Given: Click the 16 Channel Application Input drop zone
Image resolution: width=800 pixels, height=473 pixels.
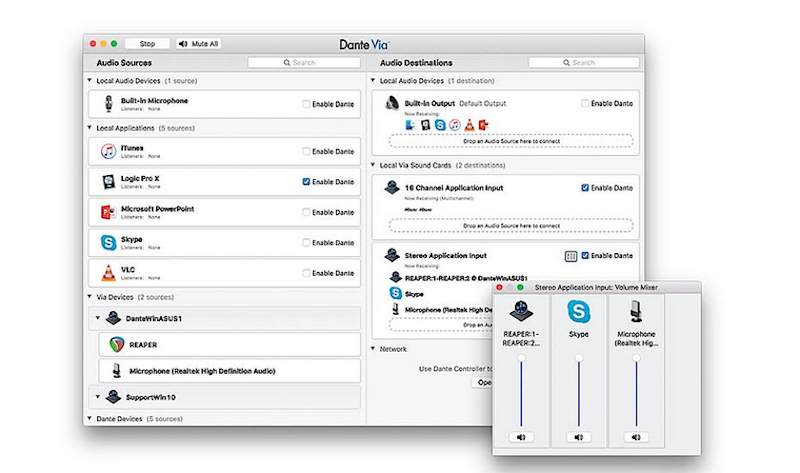Looking at the screenshot, I should (x=511, y=226).
